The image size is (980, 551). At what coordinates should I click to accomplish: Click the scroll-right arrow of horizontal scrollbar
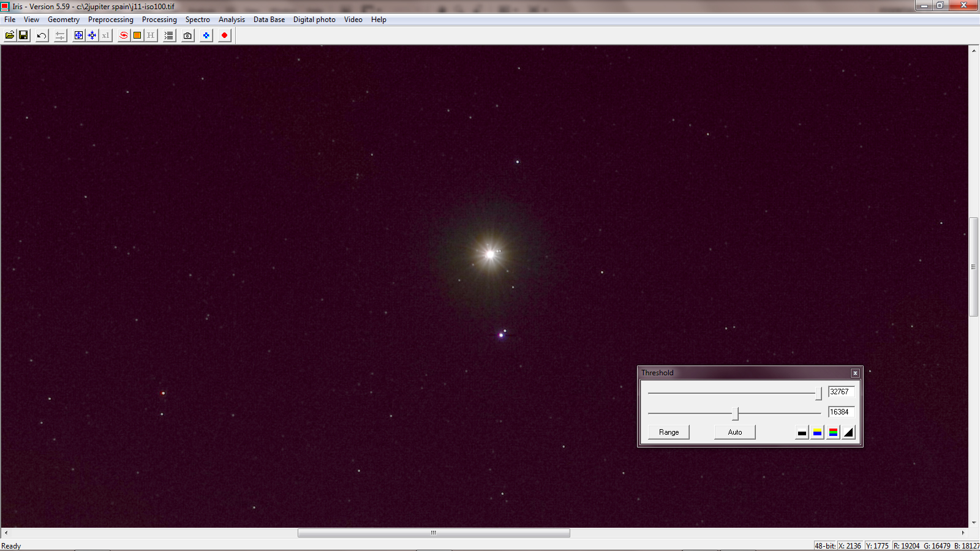[x=963, y=533]
